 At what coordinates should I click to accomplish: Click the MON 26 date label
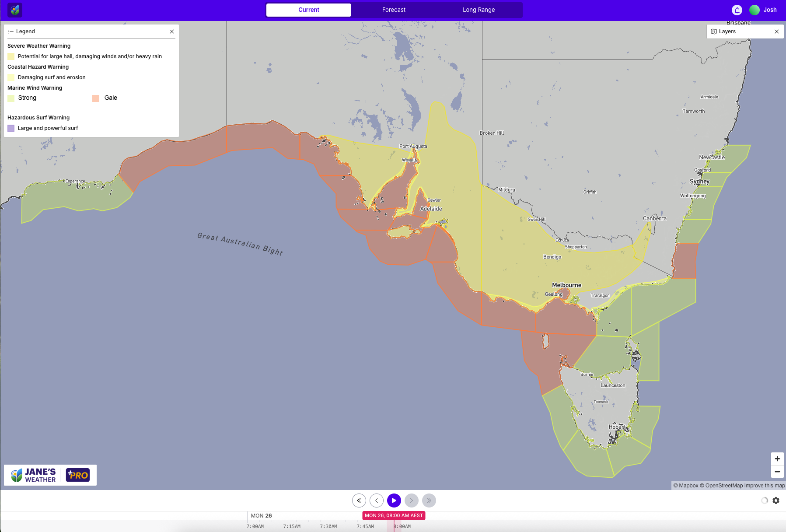coord(261,516)
